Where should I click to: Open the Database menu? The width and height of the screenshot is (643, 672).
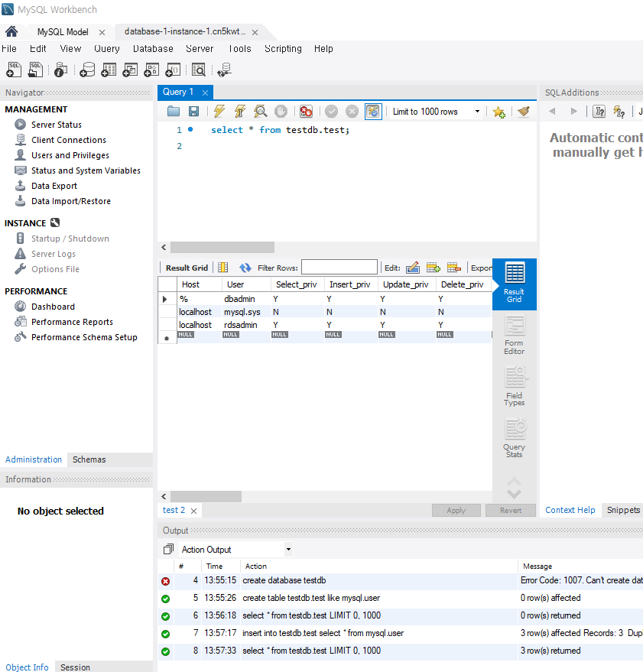(x=153, y=48)
